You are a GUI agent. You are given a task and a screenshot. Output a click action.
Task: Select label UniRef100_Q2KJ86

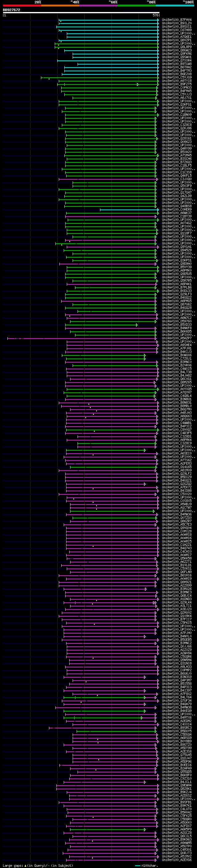click(177, 128)
